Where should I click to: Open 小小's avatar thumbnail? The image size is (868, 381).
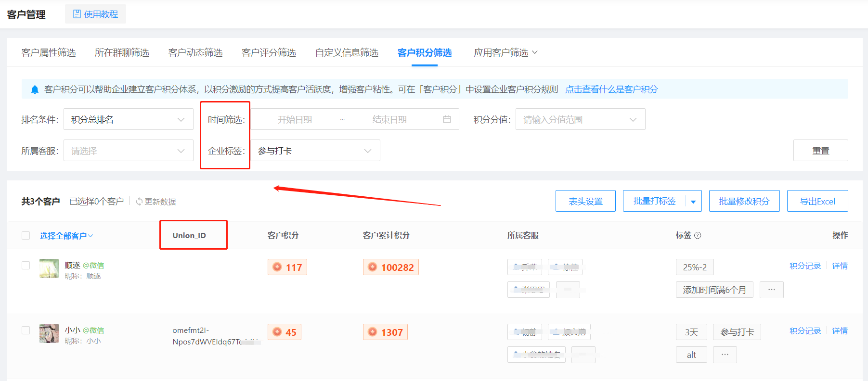49,333
